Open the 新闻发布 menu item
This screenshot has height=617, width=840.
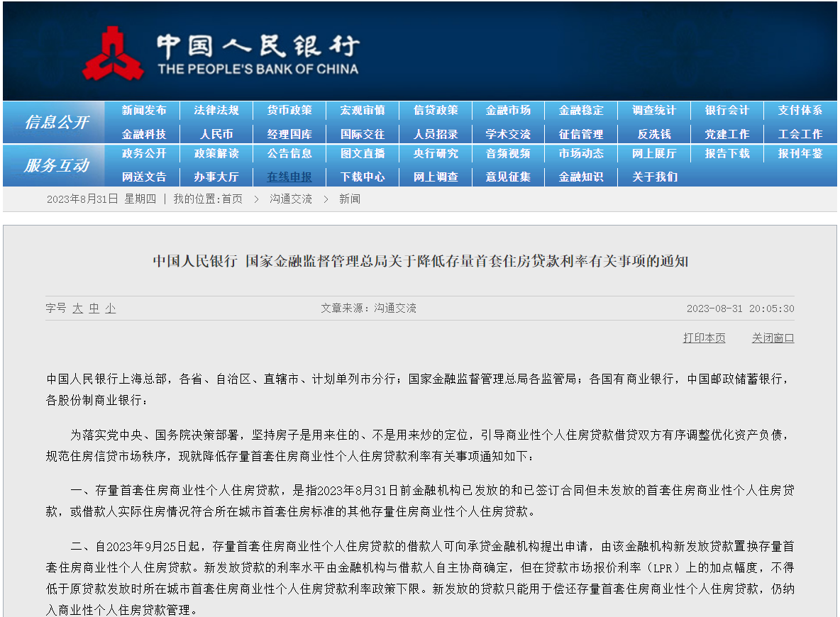tap(144, 111)
